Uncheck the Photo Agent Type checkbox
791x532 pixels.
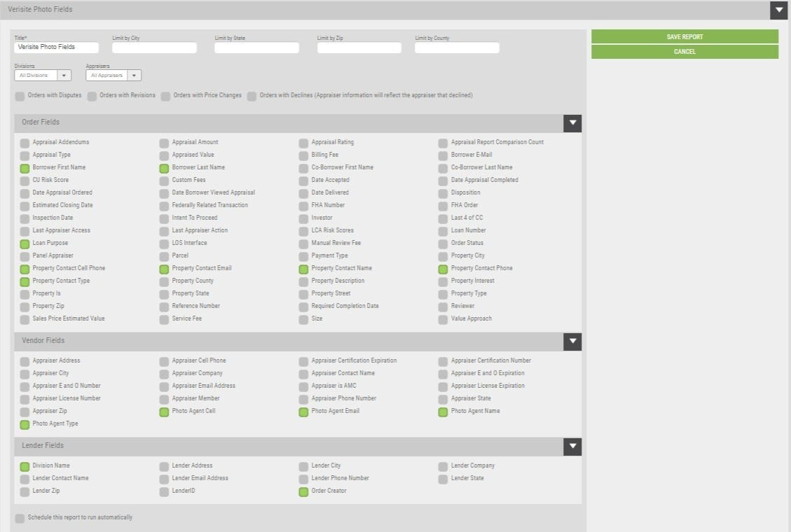tap(25, 425)
